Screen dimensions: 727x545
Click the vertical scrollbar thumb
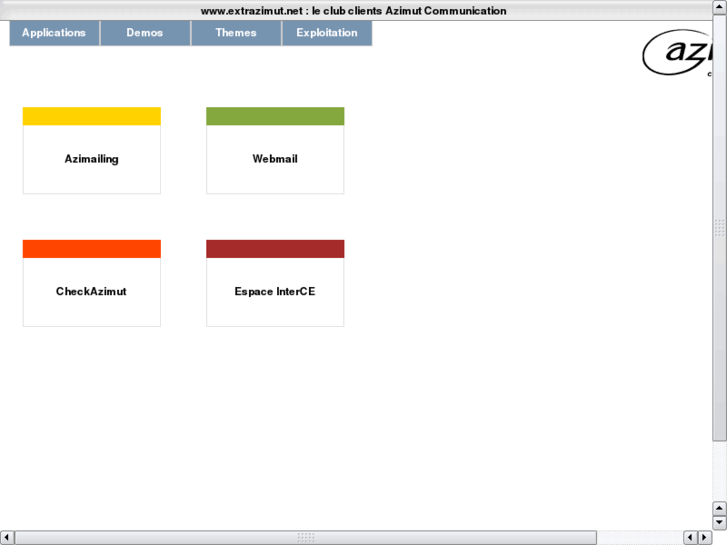[x=719, y=228]
